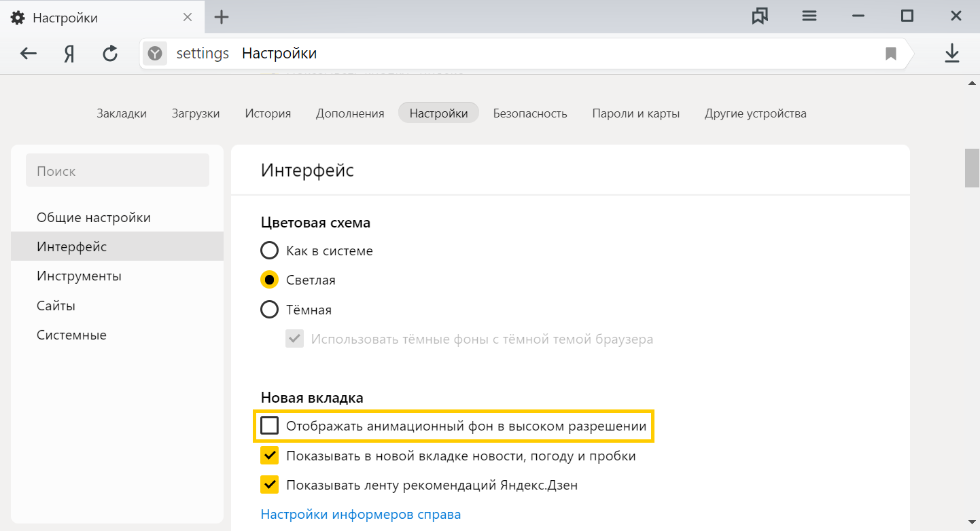Reload the page with refresh icon
The width and height of the screenshot is (980, 531).
pyautogui.click(x=110, y=54)
